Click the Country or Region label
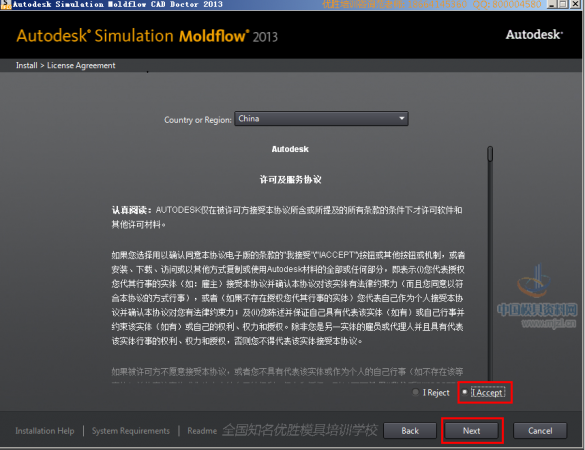The image size is (585, 450). (198, 120)
